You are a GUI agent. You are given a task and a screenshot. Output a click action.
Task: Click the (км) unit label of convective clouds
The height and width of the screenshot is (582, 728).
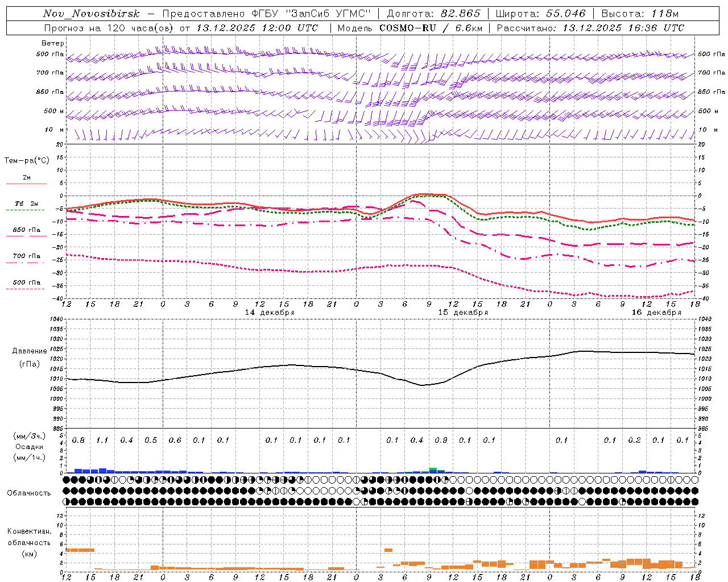pyautogui.click(x=29, y=554)
